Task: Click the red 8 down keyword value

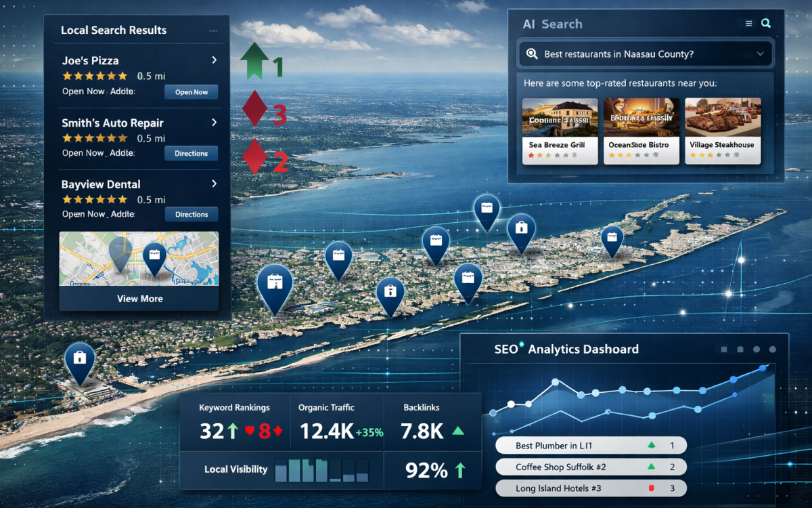Action: (264, 431)
